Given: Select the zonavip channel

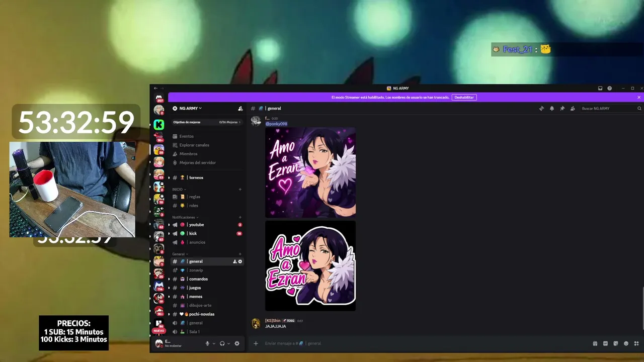Looking at the screenshot, I should pos(207,270).
